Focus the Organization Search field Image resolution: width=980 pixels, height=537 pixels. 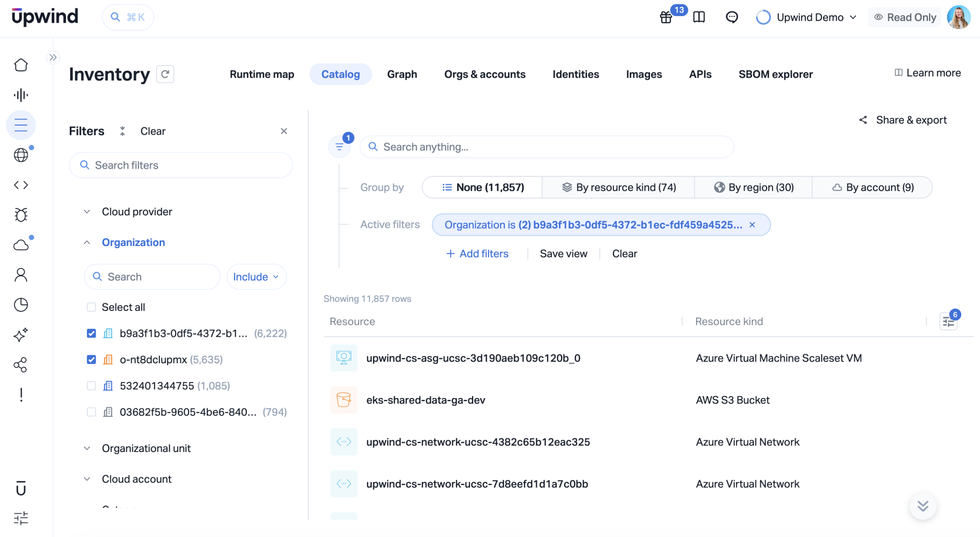(x=152, y=277)
